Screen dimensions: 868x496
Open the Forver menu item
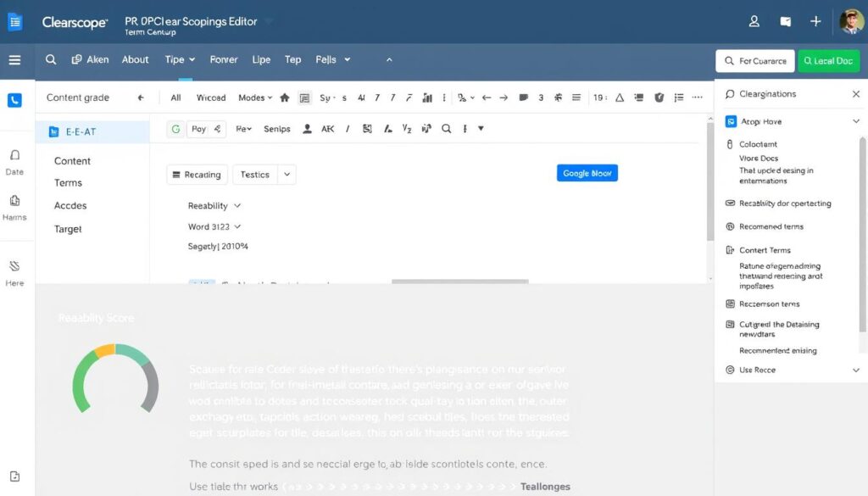tap(224, 60)
